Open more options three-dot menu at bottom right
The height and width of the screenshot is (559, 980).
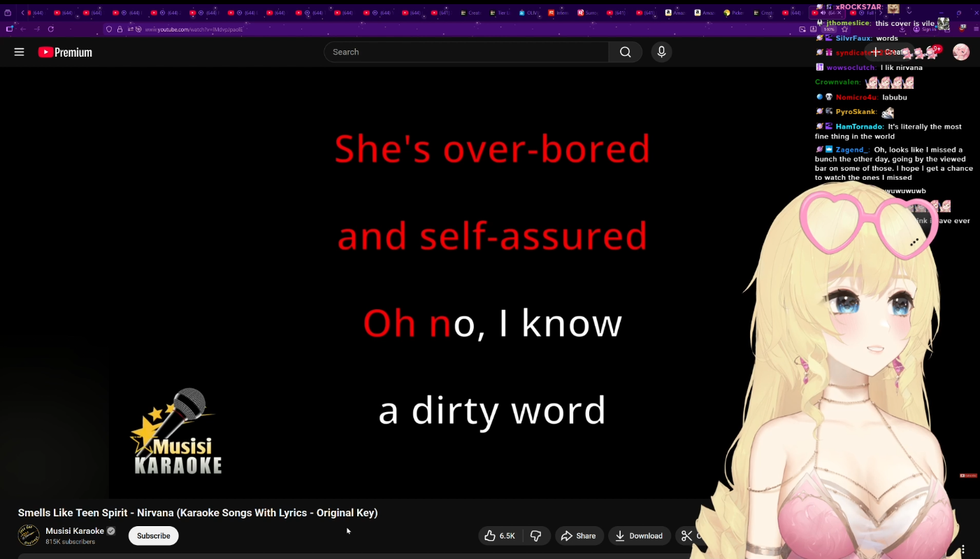click(x=963, y=550)
